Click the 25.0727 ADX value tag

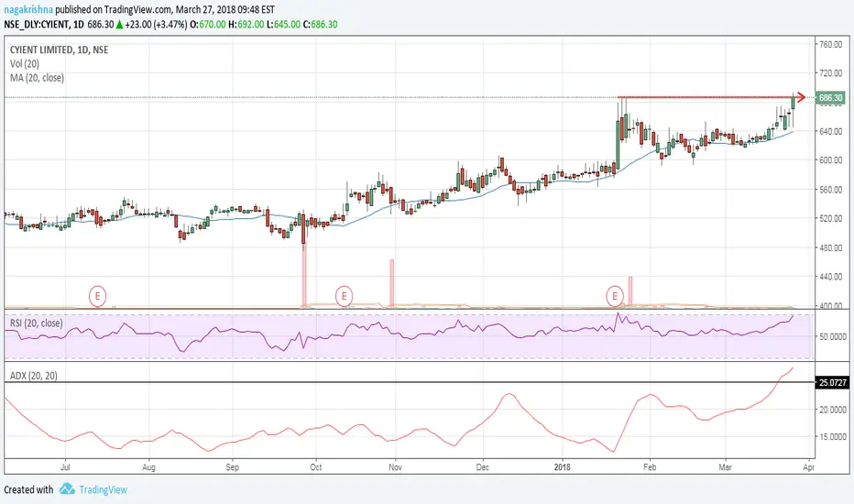(832, 382)
